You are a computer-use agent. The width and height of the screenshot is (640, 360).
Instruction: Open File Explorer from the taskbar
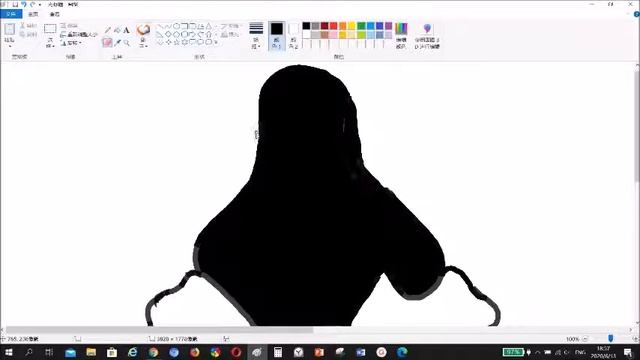pos(91,352)
